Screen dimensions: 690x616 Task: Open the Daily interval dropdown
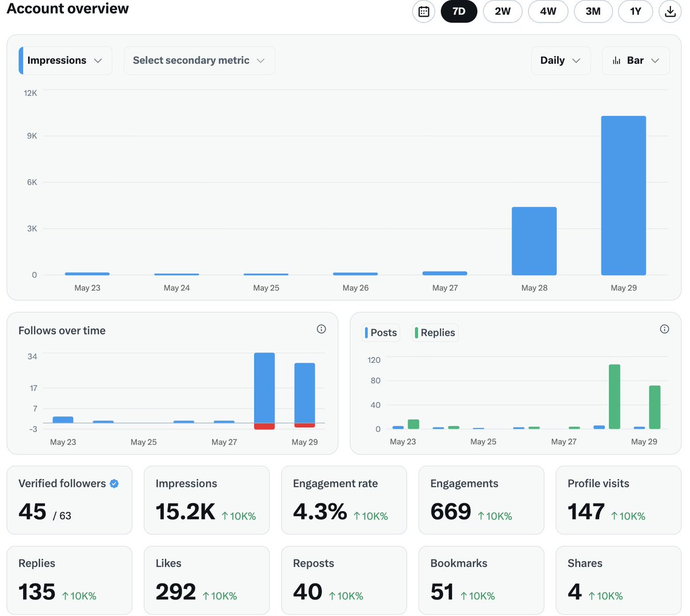[561, 60]
